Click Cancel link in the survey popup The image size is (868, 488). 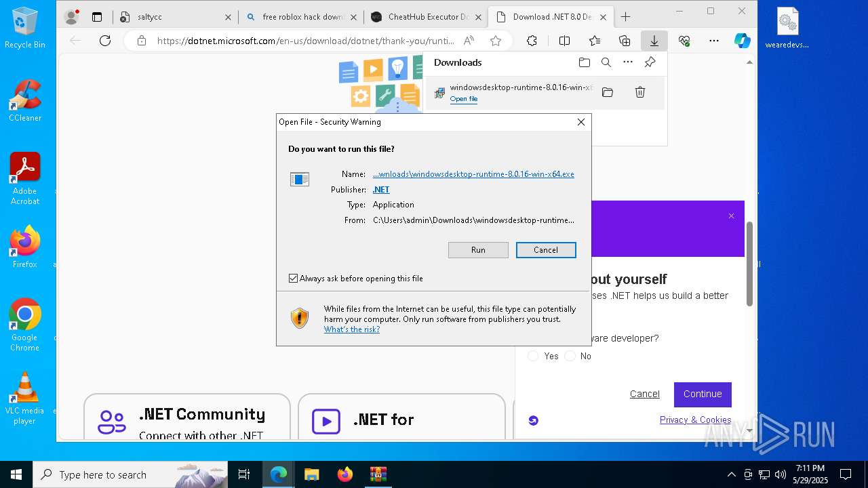(x=644, y=394)
